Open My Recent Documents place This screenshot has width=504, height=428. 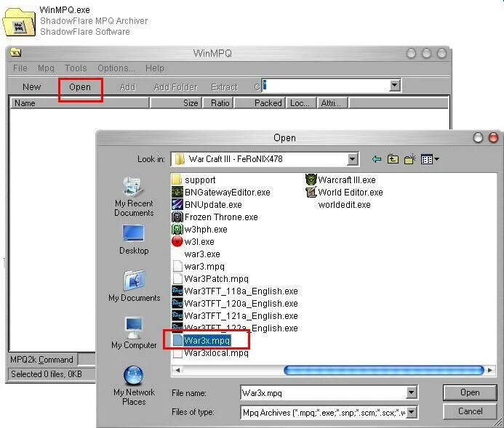(x=134, y=196)
